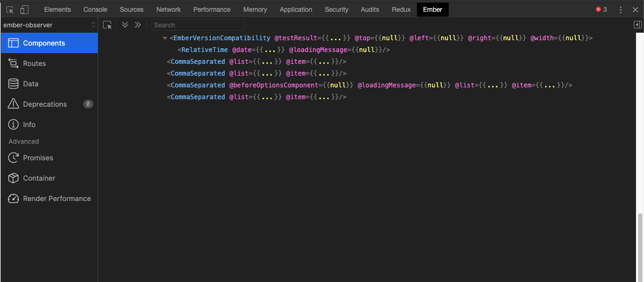The height and width of the screenshot is (282, 644).
Task: Open the Performance tab
Action: coord(212,10)
